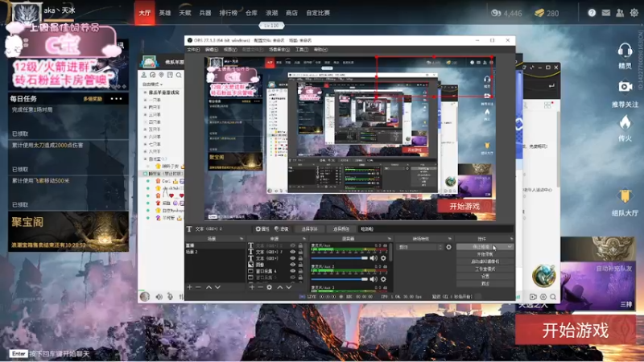This screenshot has height=362, width=644.
Task: Click 属性 button in source toolbar
Action: [x=262, y=229]
